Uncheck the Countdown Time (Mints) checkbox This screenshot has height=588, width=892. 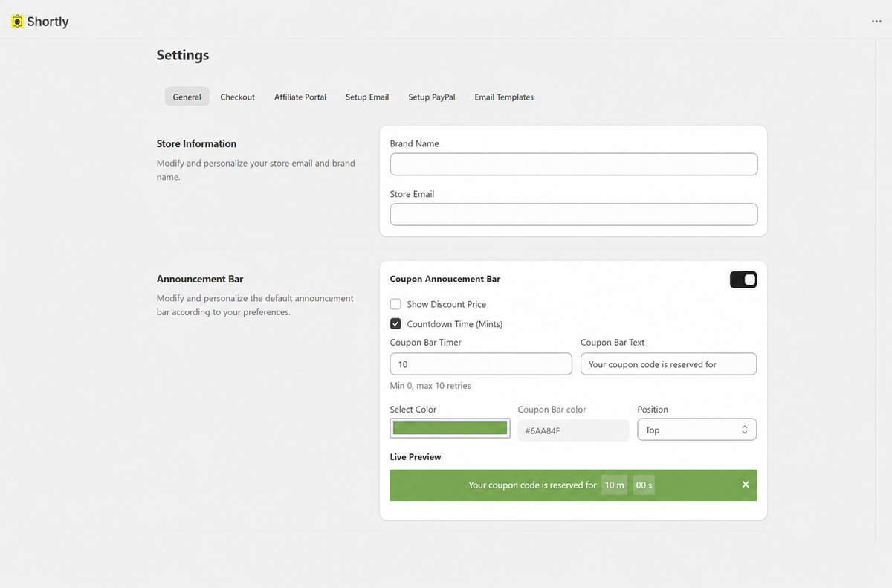pyautogui.click(x=395, y=324)
